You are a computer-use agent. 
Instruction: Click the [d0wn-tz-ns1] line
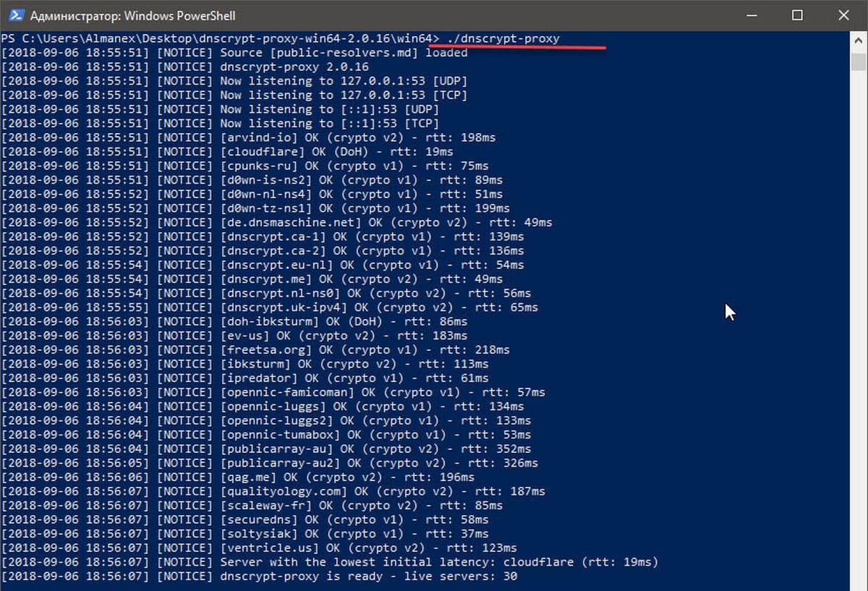click(255, 208)
